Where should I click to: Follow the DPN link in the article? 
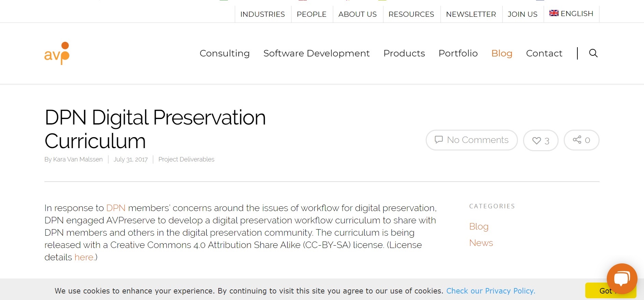pyautogui.click(x=116, y=208)
